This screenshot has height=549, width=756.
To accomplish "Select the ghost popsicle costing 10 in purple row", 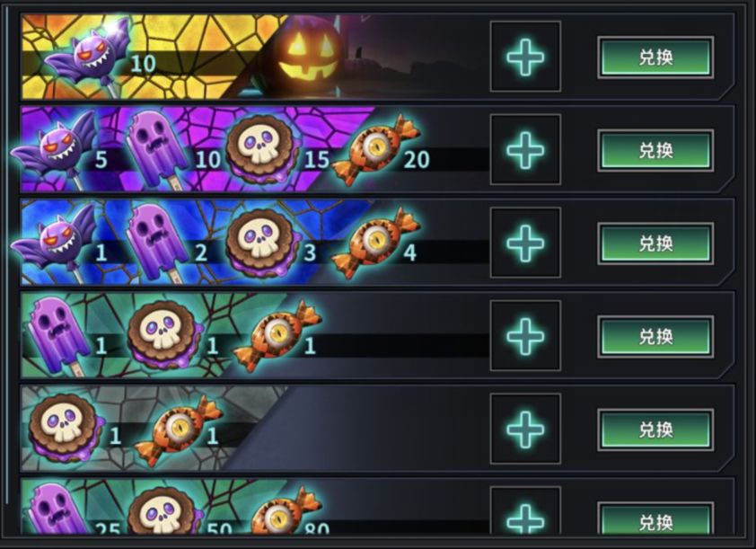I will (x=157, y=149).
